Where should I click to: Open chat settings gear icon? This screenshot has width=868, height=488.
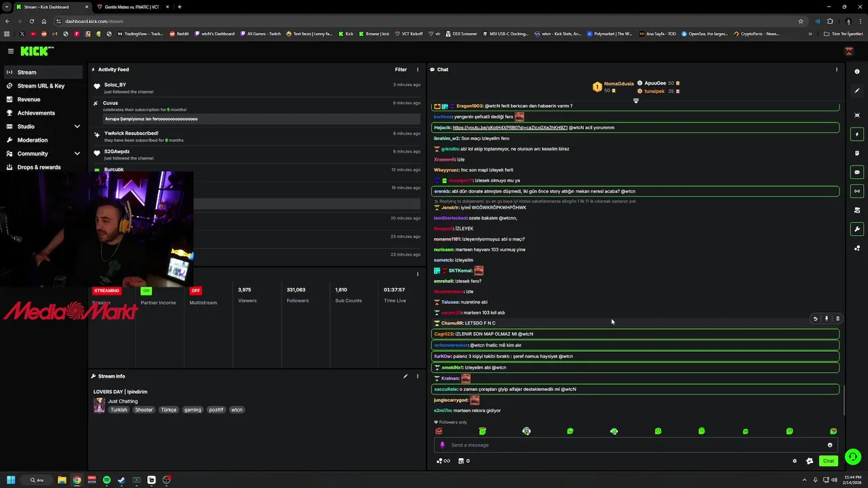point(795,461)
